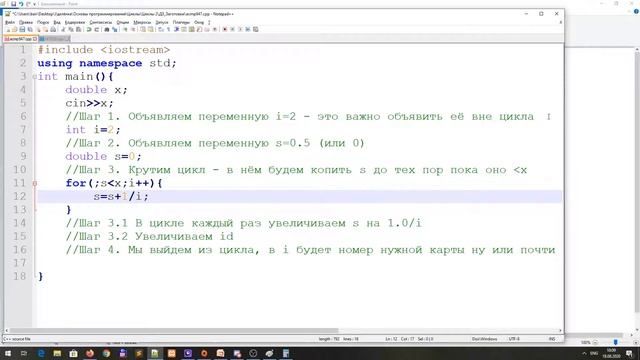Click UTF-8 encoding in the status bar
The image size is (640, 360).
point(514,339)
